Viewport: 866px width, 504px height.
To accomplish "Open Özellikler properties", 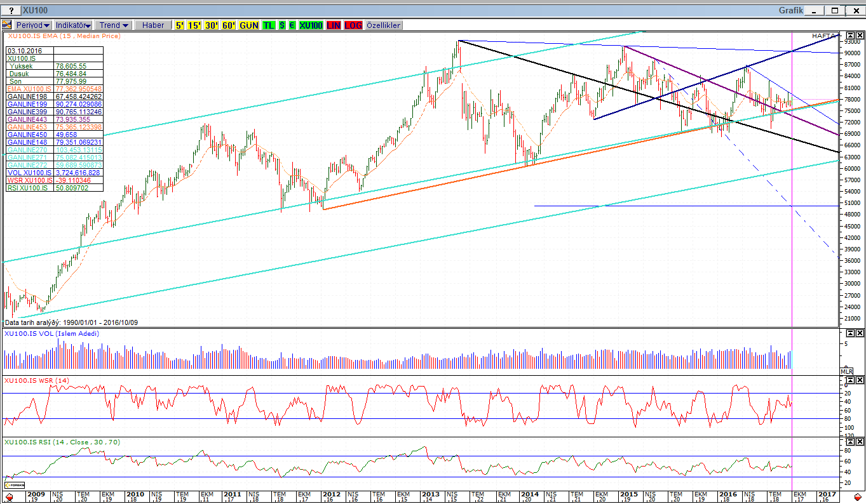I will 383,25.
